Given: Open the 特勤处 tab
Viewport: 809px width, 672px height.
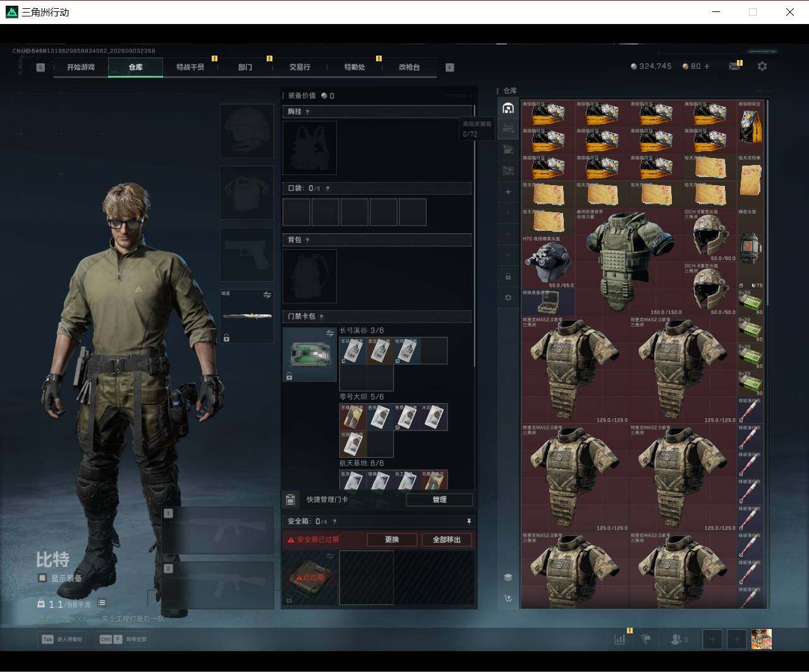Looking at the screenshot, I should pyautogui.click(x=355, y=67).
